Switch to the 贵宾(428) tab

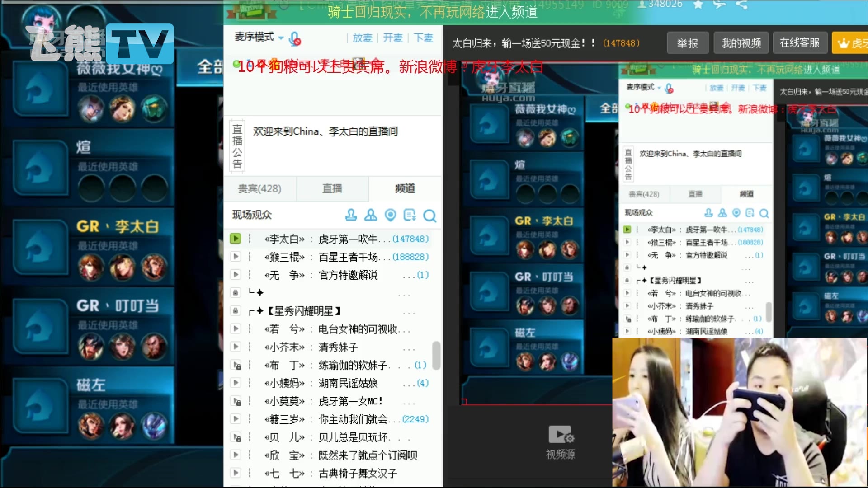pyautogui.click(x=260, y=188)
